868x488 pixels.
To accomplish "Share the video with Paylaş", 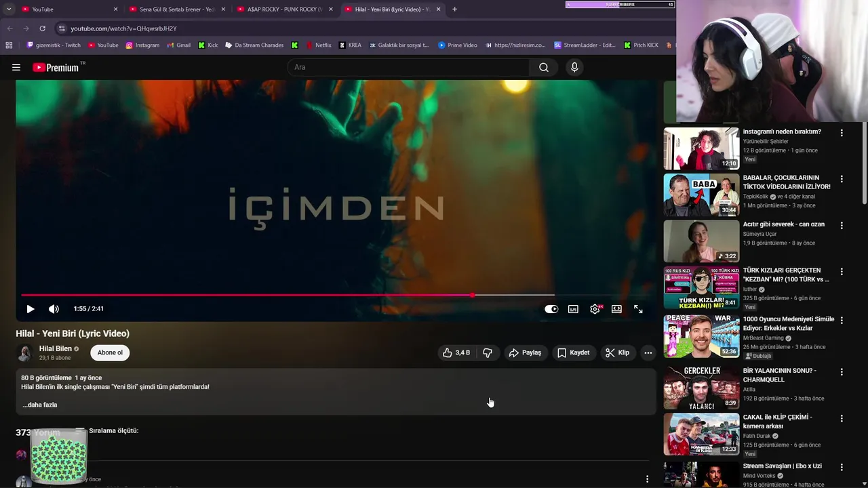I will (525, 352).
